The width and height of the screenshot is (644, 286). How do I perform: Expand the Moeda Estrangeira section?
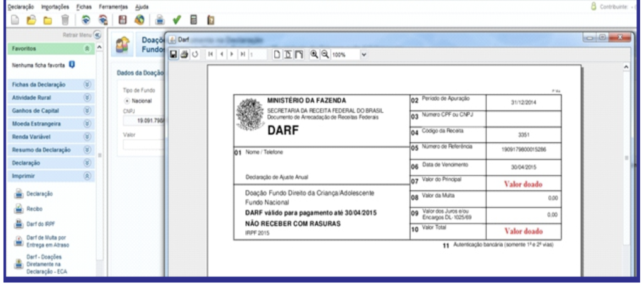pyautogui.click(x=87, y=124)
